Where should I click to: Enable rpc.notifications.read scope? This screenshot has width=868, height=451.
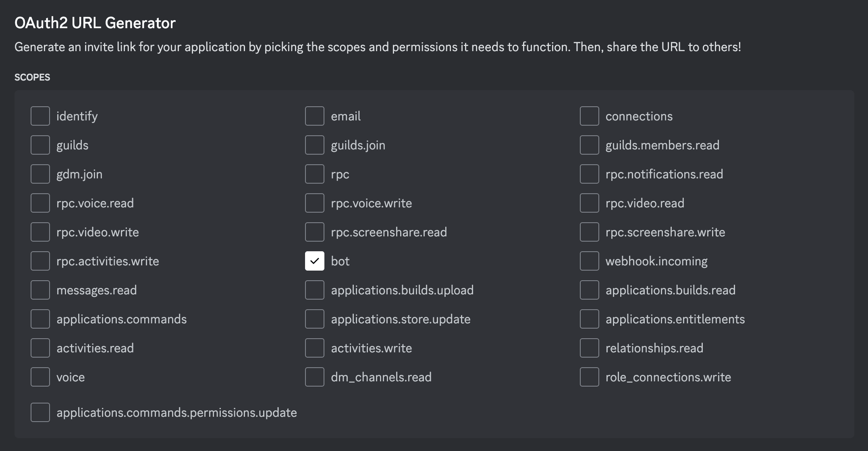(589, 174)
